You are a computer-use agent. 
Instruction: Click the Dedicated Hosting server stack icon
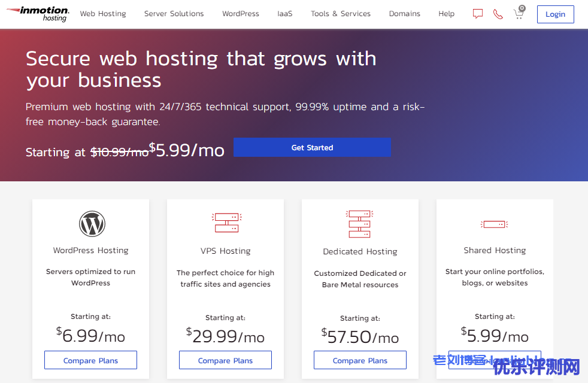tap(359, 224)
